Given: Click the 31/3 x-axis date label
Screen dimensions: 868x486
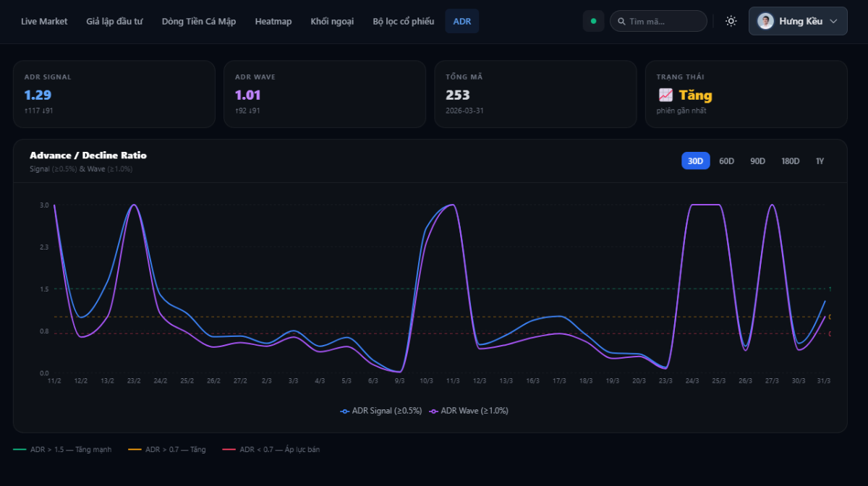Looking at the screenshot, I should [823, 380].
